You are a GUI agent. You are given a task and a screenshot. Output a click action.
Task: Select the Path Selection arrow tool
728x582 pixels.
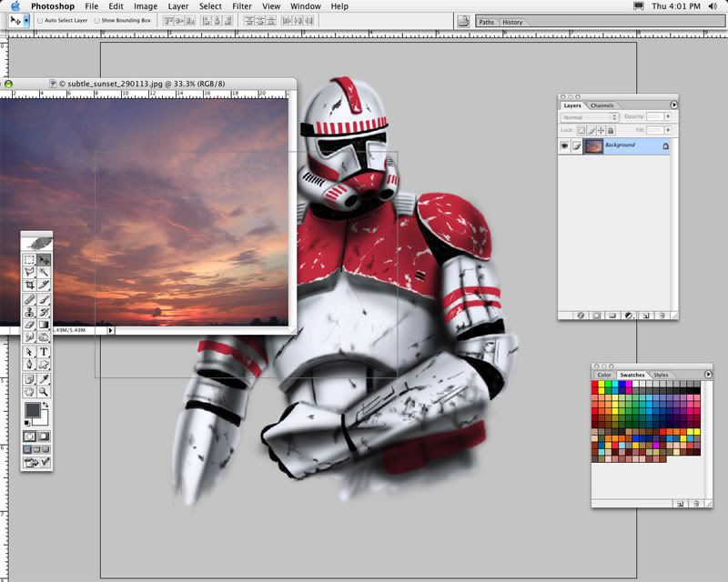point(29,352)
